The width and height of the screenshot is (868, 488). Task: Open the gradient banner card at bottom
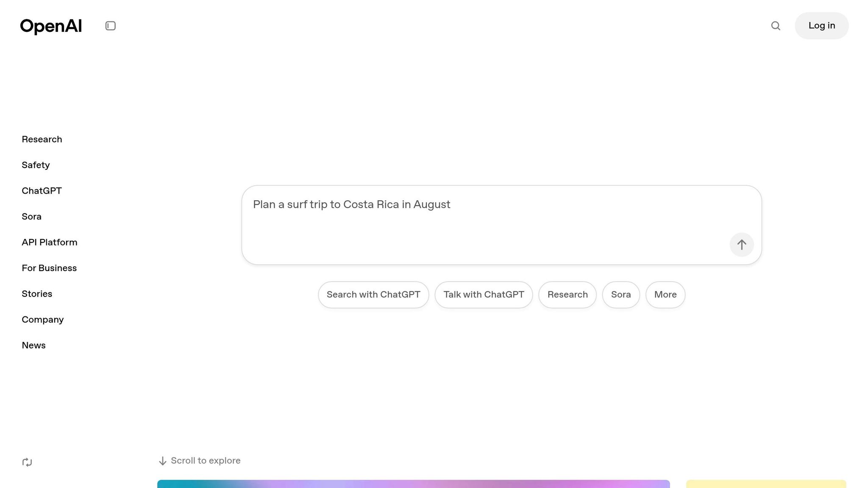(x=414, y=484)
